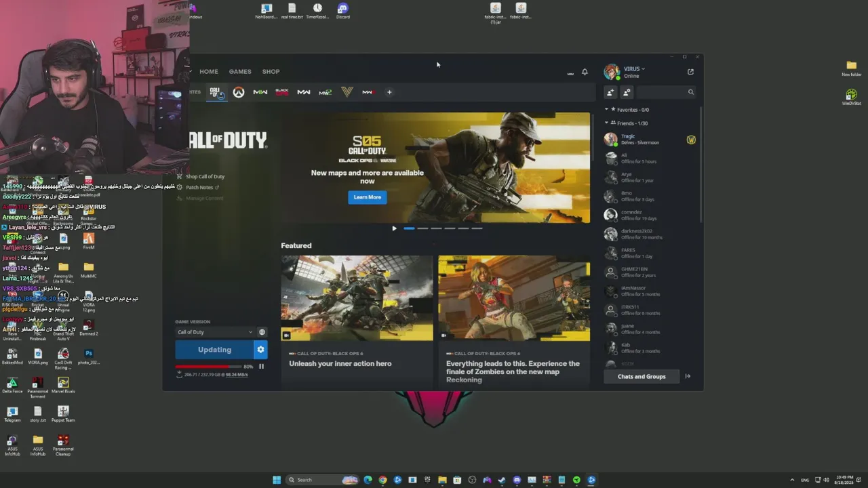Click the Updating button
The width and height of the screenshot is (868, 488).
[x=214, y=350]
